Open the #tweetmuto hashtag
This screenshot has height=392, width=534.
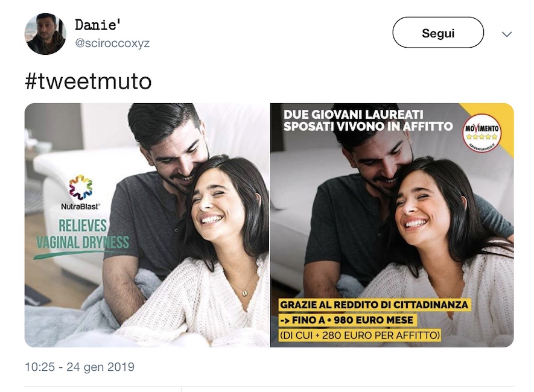coord(88,81)
